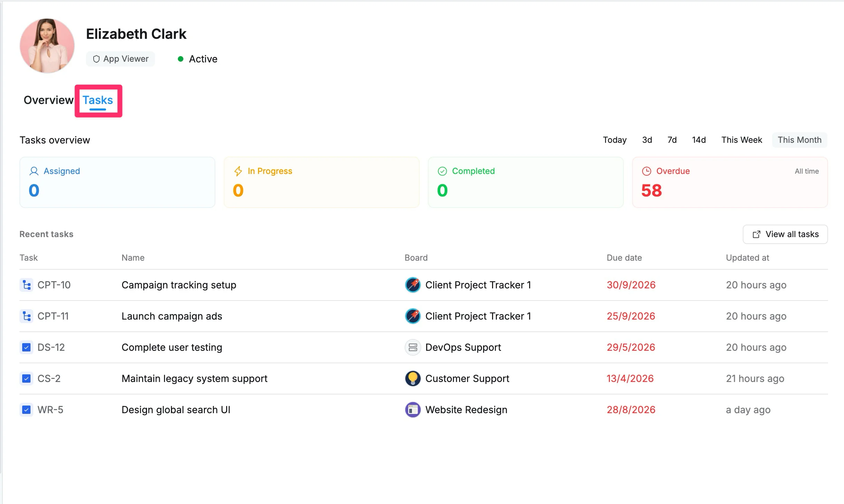Click the external link icon in View all tasks

pos(757,235)
